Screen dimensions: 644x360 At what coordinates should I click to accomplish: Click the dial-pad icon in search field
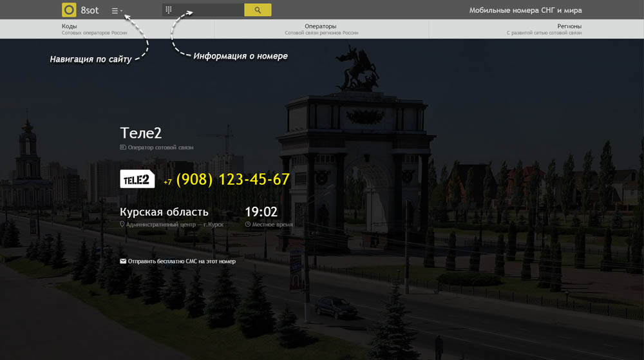tap(168, 10)
